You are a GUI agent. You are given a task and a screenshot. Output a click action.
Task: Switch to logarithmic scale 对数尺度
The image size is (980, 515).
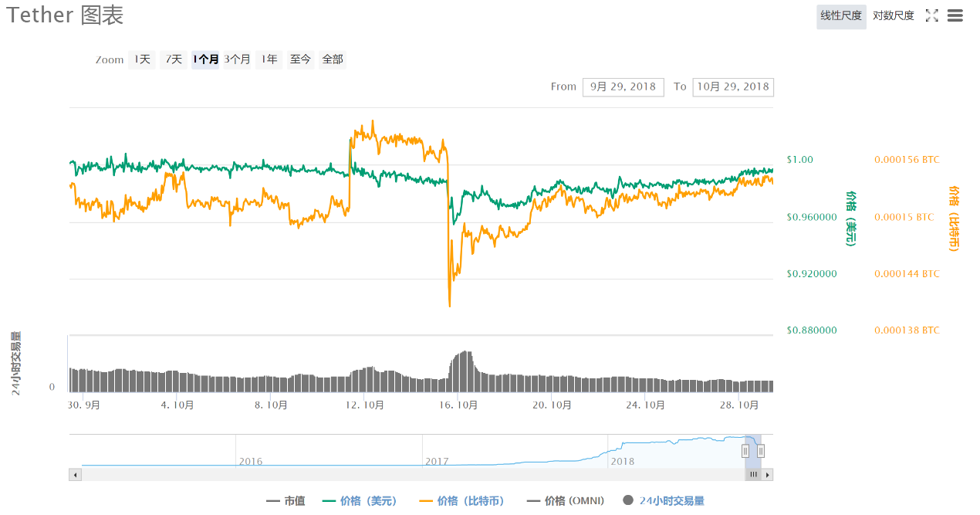pos(894,16)
